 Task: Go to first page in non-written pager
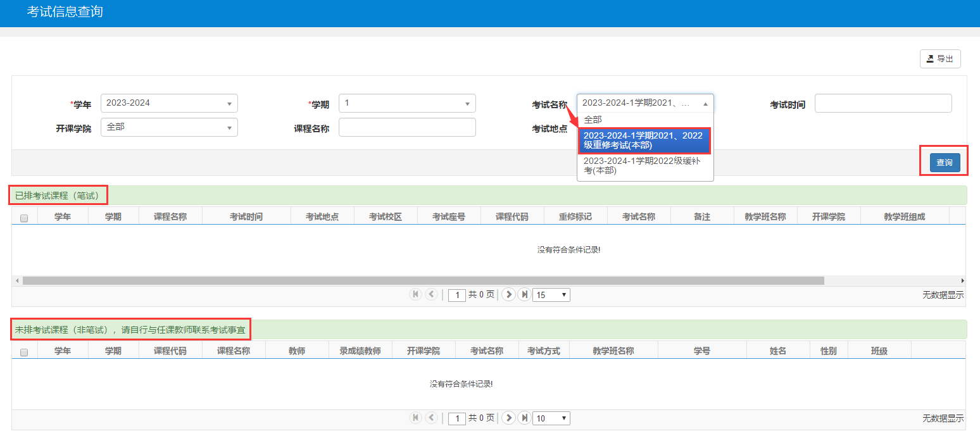coord(416,418)
